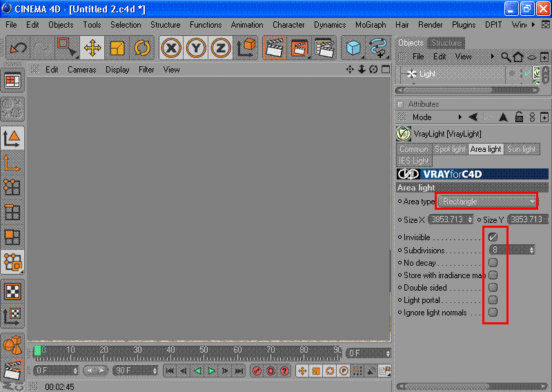Toggle the Invisible checkbox
The height and width of the screenshot is (392, 552).
[493, 237]
